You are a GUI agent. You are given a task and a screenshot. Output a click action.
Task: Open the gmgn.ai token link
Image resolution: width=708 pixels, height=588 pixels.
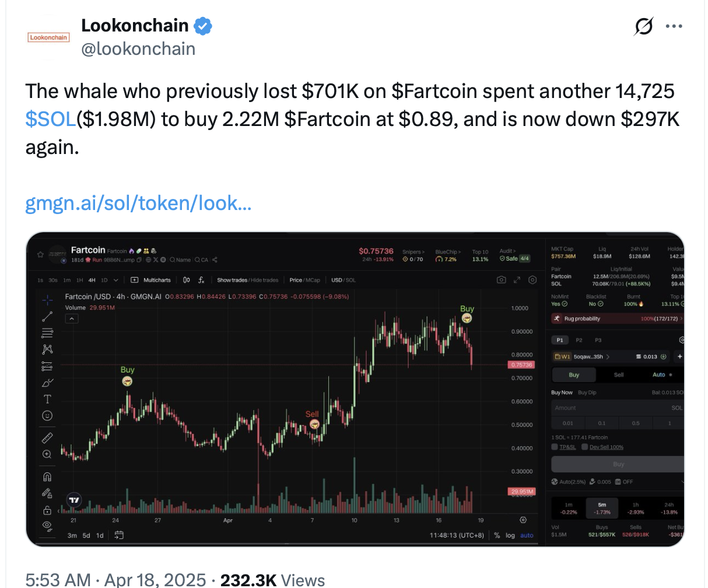[138, 203]
